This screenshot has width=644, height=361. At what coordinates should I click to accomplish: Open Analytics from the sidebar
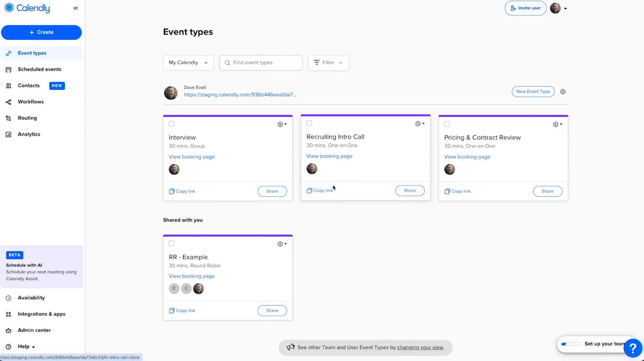29,134
